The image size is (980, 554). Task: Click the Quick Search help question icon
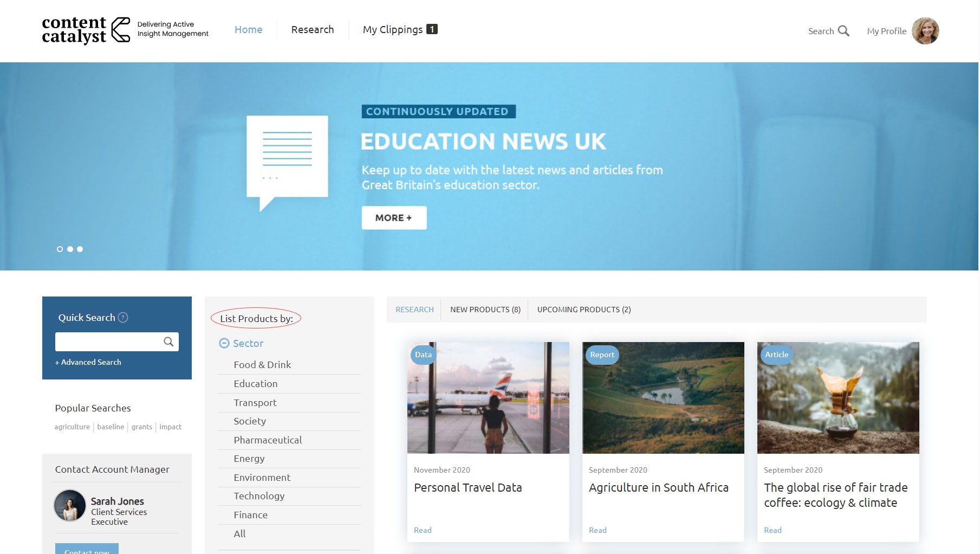tap(123, 318)
